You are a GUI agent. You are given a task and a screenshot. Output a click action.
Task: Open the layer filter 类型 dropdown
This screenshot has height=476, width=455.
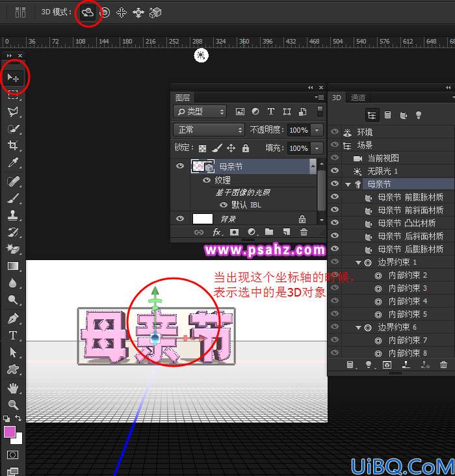200,112
